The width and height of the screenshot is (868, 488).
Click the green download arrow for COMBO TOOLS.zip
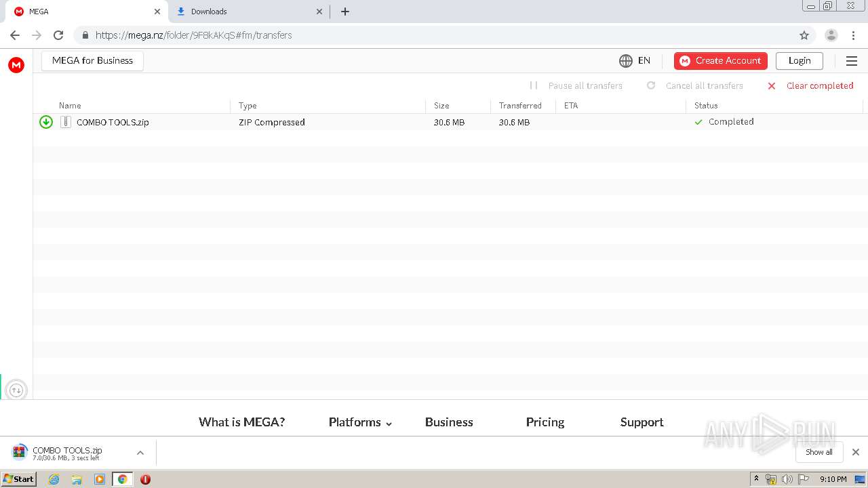pos(46,122)
